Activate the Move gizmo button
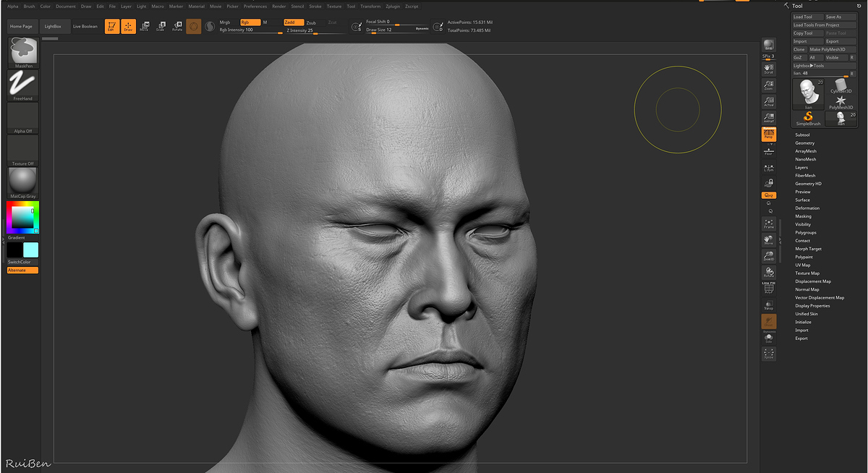868x473 pixels. pos(144,27)
